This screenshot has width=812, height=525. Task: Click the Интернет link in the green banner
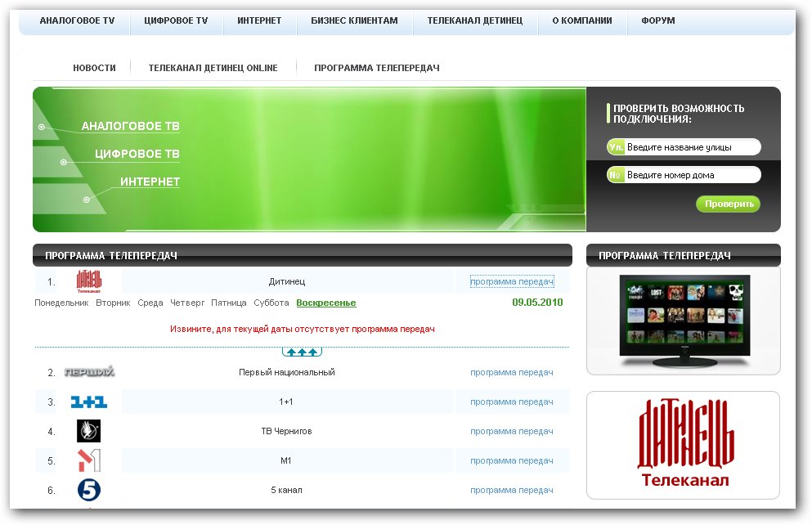coord(150,182)
